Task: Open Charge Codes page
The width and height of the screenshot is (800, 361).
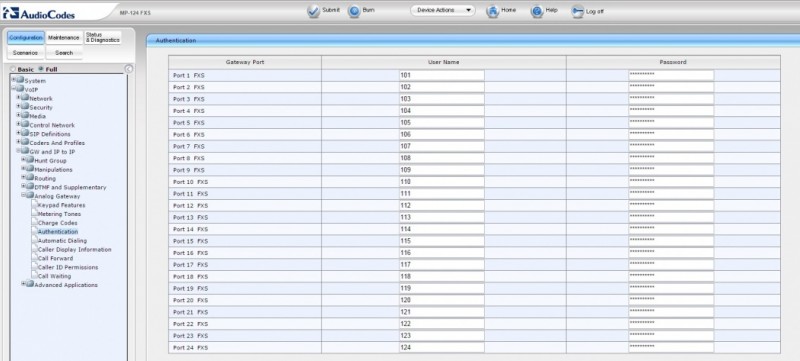Action: [x=58, y=223]
